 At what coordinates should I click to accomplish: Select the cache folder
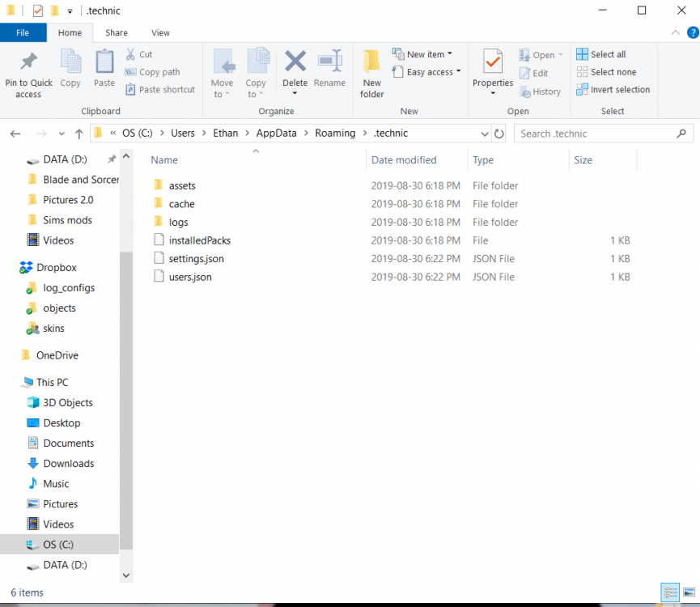[x=182, y=204]
